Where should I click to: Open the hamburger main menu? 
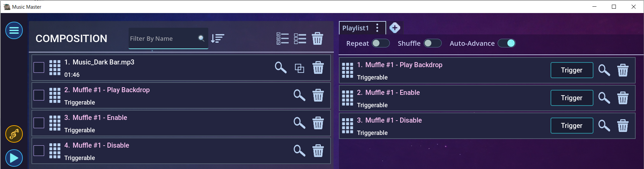(x=14, y=30)
